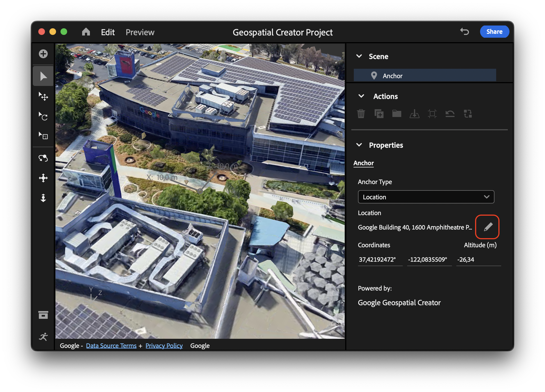This screenshot has width=545, height=392.
Task: Collapse the Scene panel section
Action: click(x=360, y=56)
